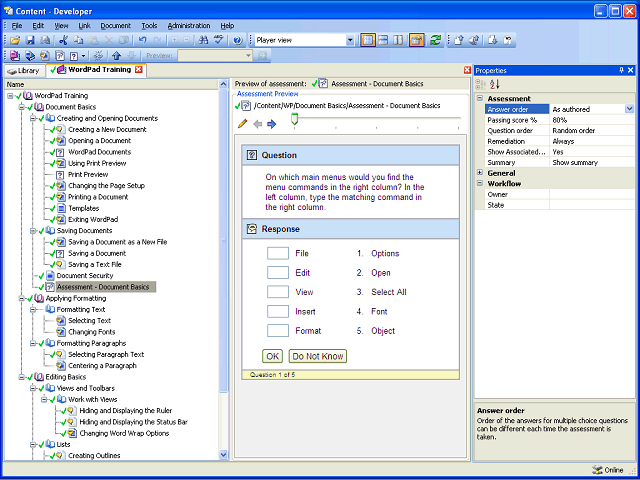640x480 pixels.
Task: Close the WordPad Training tab
Action: pos(139,70)
